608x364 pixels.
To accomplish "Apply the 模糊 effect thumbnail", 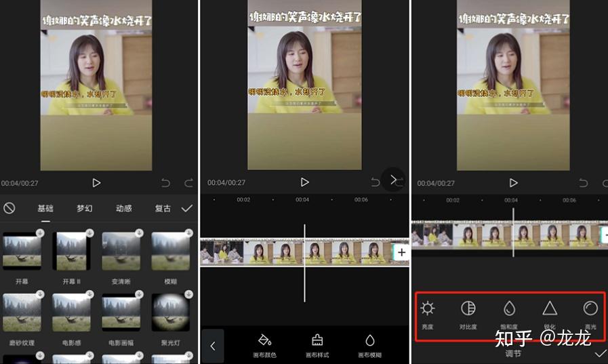I will pos(171,251).
